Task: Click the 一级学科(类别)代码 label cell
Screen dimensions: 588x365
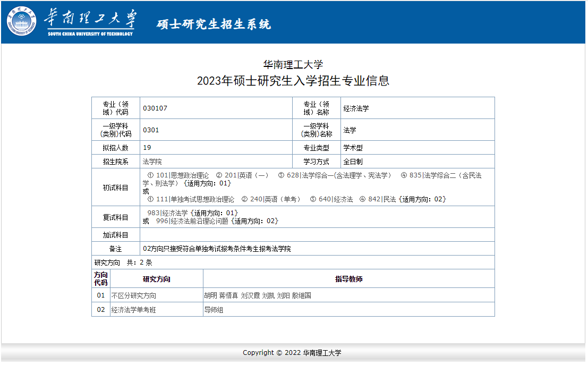Action: coord(116,130)
